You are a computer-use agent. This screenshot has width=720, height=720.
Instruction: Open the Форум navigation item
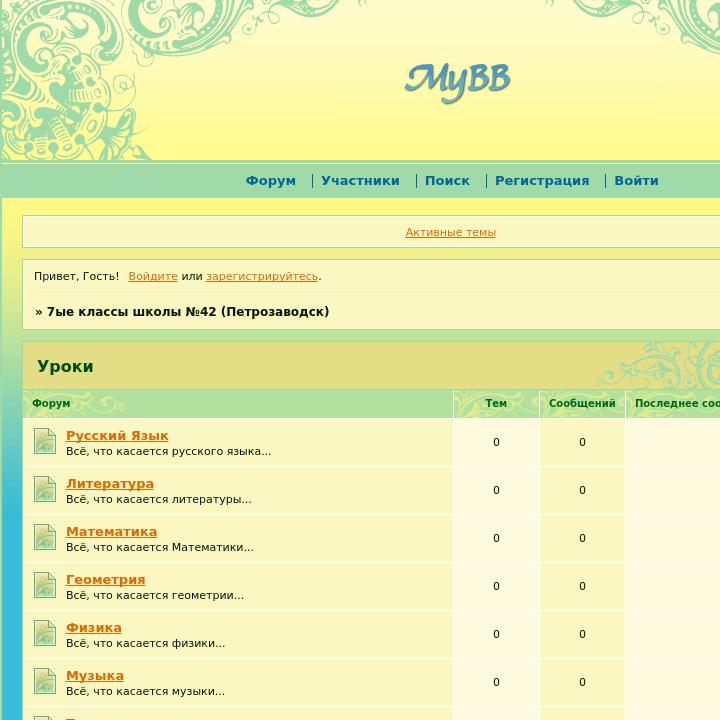[271, 180]
